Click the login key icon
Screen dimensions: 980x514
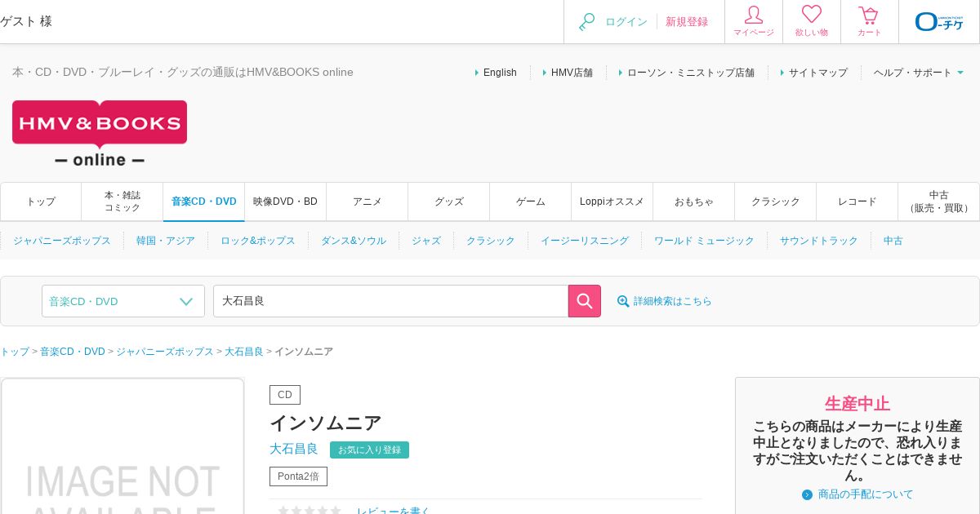(x=586, y=22)
